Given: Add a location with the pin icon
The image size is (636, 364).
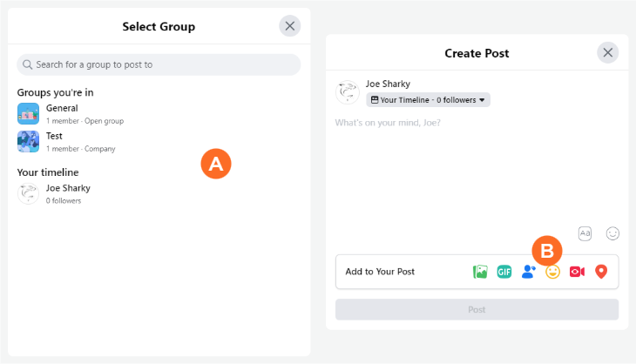Looking at the screenshot, I should coord(600,272).
